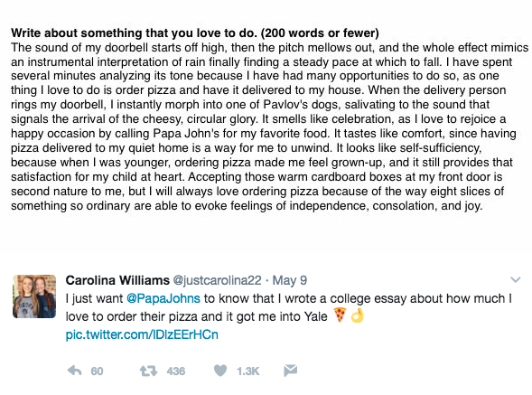Click the bold essay prompt heading
The width and height of the screenshot is (532, 395).
pyautogui.click(x=195, y=33)
